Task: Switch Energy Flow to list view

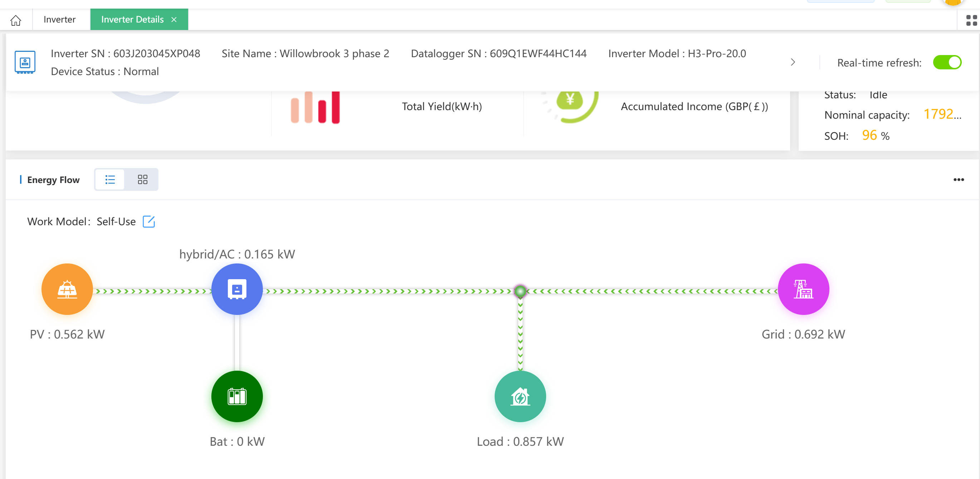Action: click(110, 179)
